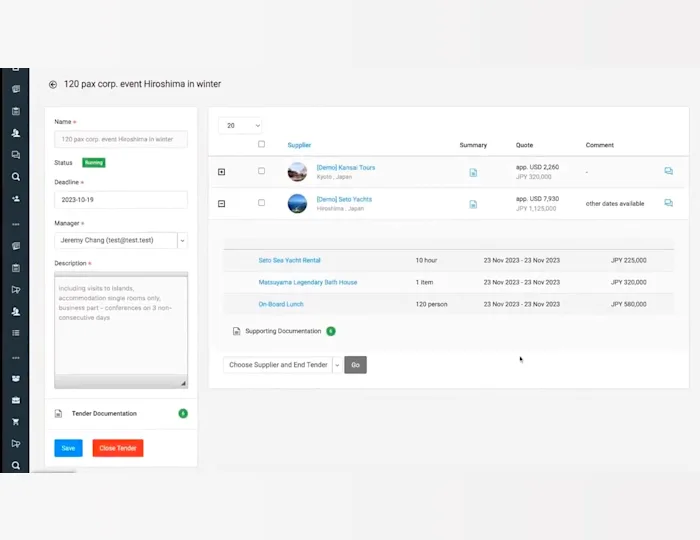The height and width of the screenshot is (540, 700).
Task: Click the Close Tender button
Action: tap(118, 448)
